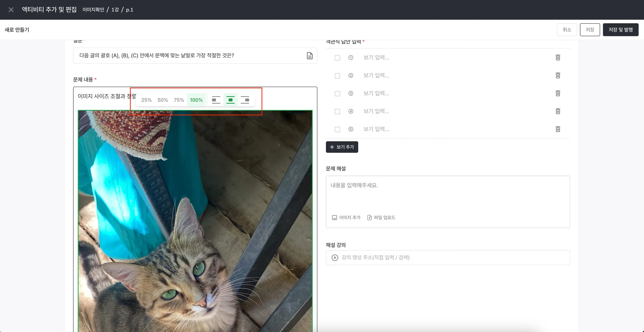Image resolution: width=644 pixels, height=332 pixels.
Task: Click the 해설 강의 label
Action: coord(336,245)
